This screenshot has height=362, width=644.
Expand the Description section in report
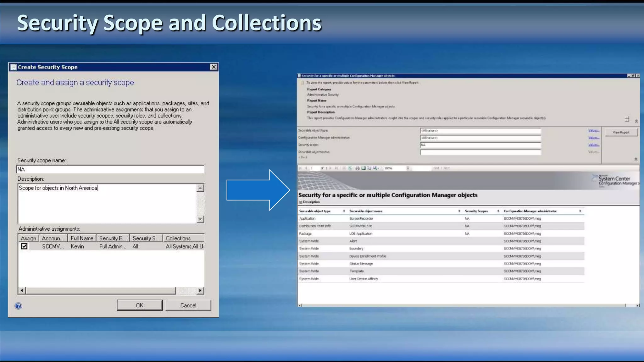[301, 202]
